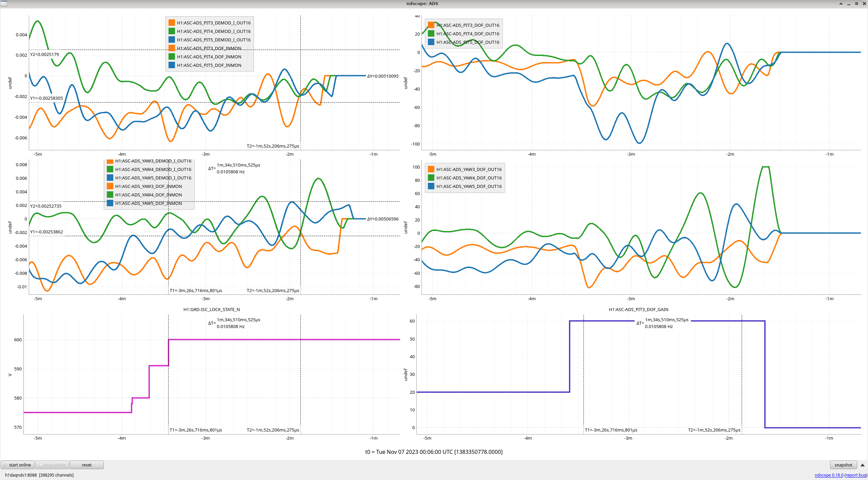Click the Y2=0.0025179 cursor label
This screenshot has height=480, width=868.
(x=44, y=54)
